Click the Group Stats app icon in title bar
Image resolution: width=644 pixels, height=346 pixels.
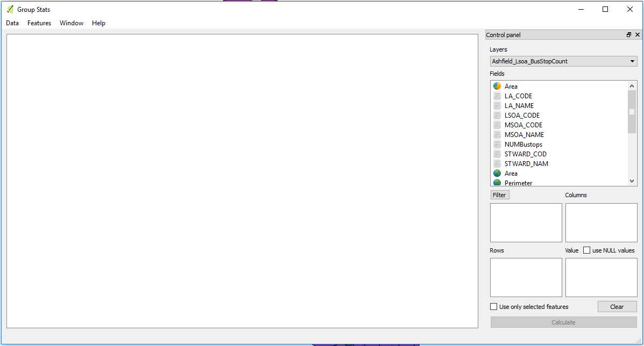click(x=10, y=9)
